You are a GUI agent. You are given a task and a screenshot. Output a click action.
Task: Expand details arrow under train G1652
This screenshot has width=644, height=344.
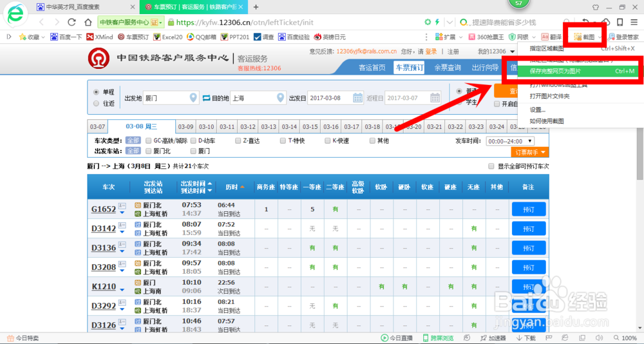pyautogui.click(x=122, y=213)
